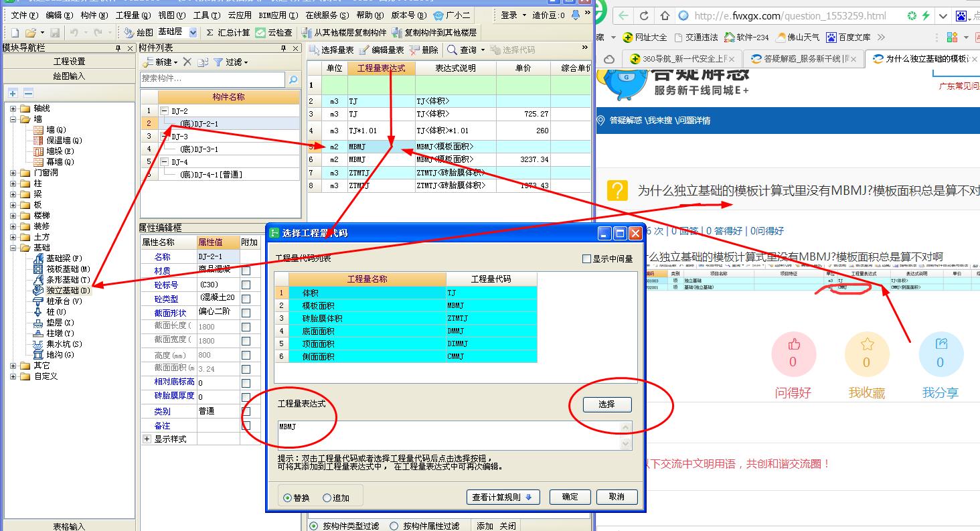Collapse the 基础 tree node

(x=13, y=248)
